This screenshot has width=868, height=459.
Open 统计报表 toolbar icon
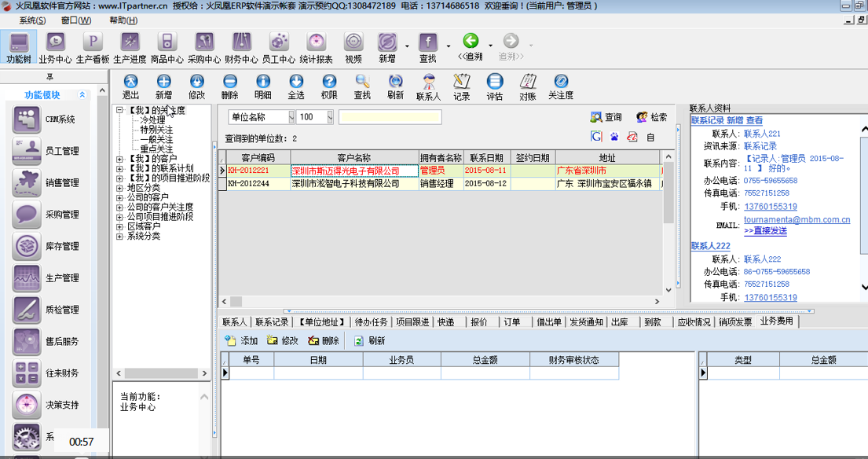(316, 48)
